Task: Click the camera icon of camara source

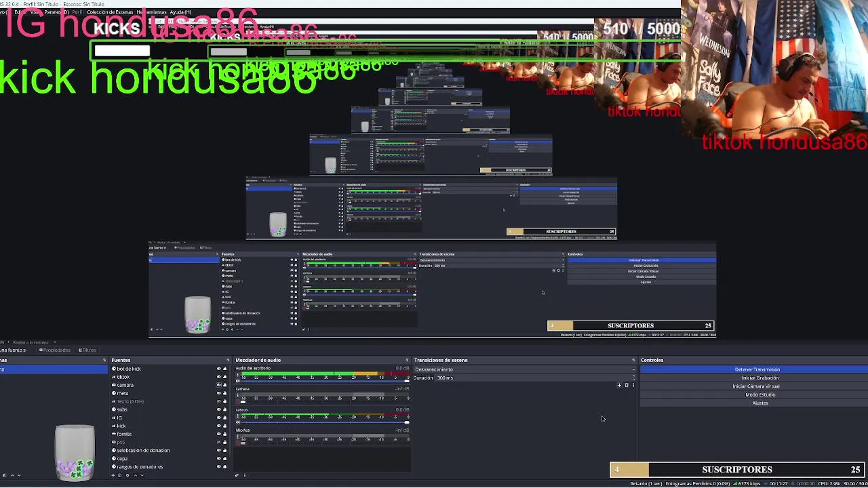Action: [114, 385]
